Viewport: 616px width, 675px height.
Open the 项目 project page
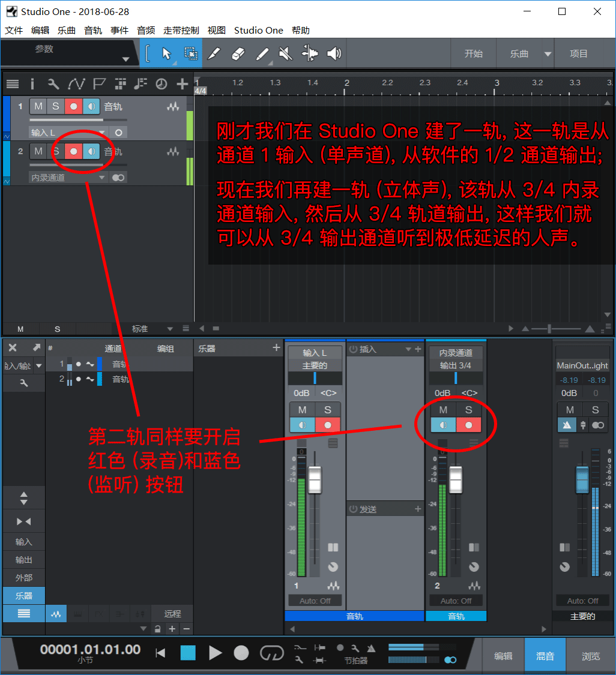click(x=579, y=54)
